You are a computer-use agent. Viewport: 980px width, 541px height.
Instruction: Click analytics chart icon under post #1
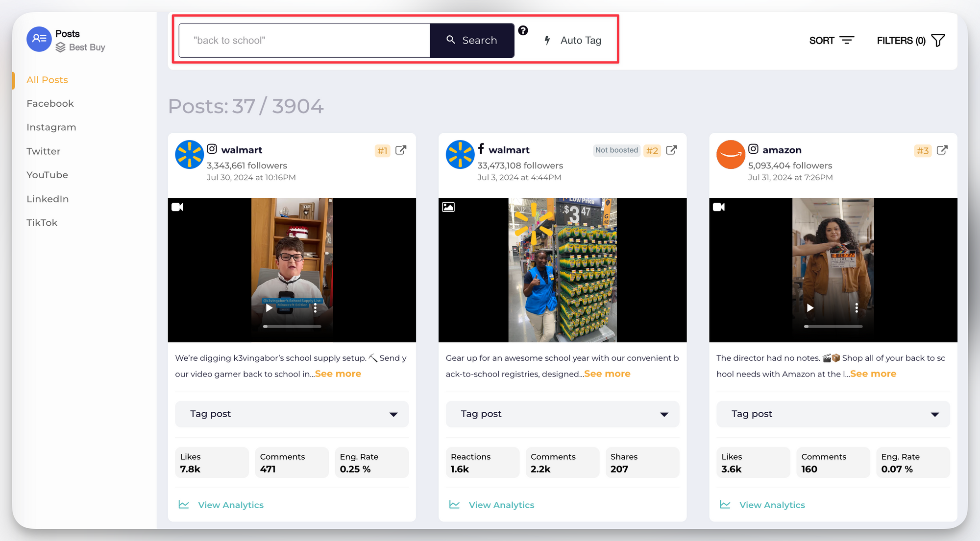184,504
